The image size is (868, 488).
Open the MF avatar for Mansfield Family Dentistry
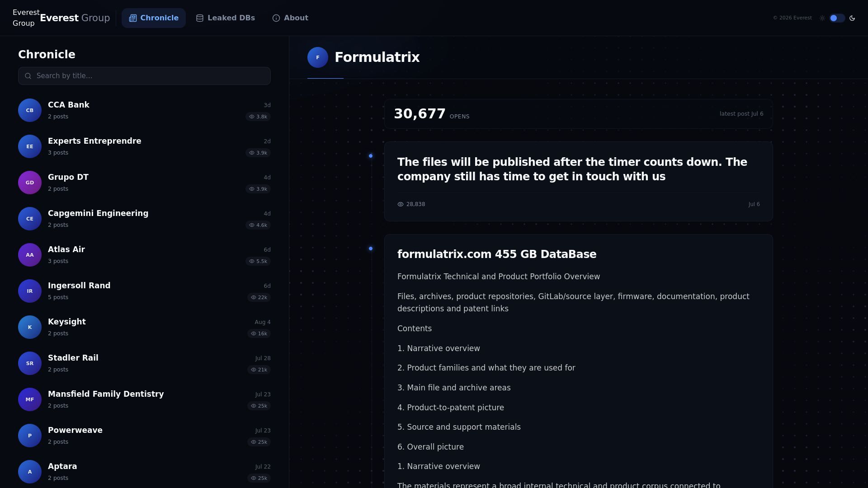click(30, 399)
